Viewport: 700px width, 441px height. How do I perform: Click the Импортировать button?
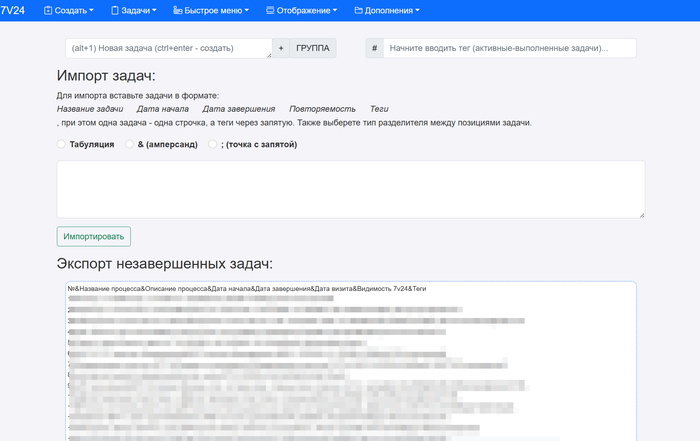93,236
